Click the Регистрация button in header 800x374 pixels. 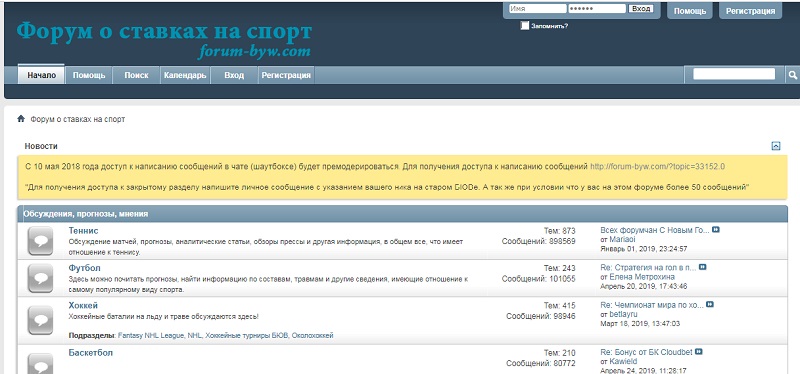click(751, 11)
